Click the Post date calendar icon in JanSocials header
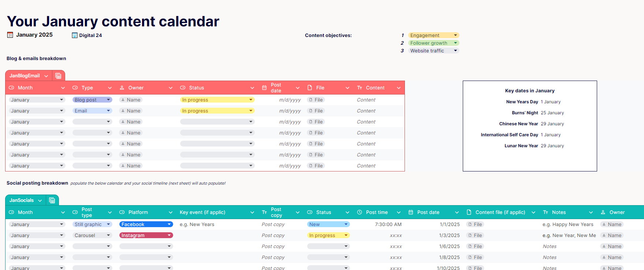This screenshot has width=644, height=270. click(x=411, y=212)
